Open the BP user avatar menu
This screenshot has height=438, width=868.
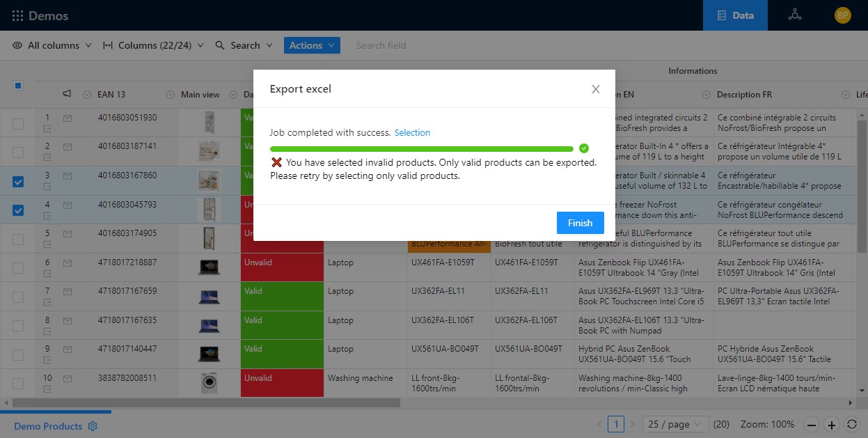[x=842, y=15]
